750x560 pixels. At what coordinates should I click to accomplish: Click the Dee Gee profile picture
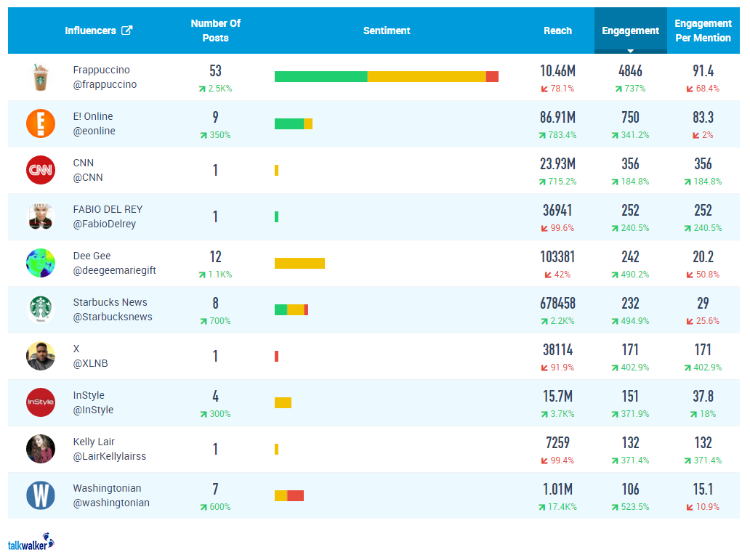pyautogui.click(x=41, y=263)
